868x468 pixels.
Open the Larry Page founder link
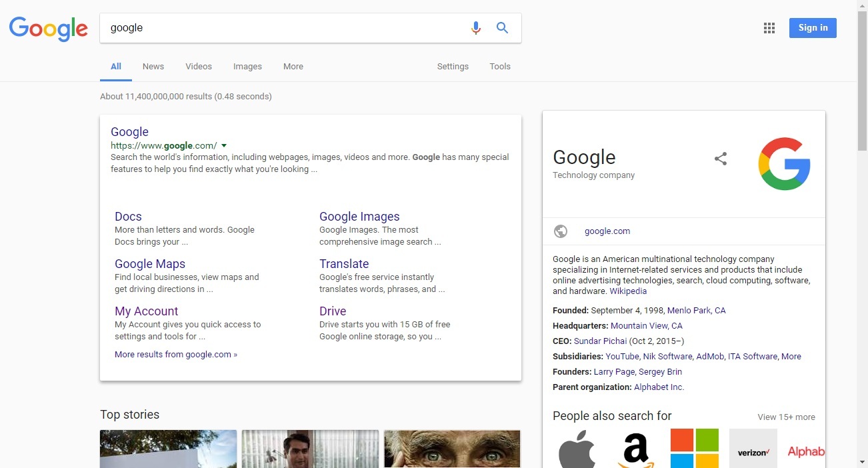[614, 372]
